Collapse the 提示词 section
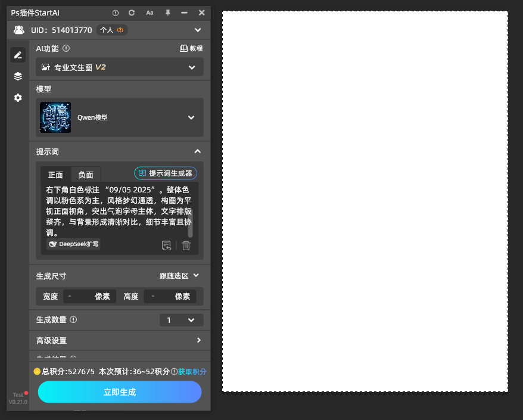The image size is (523, 420). (x=197, y=151)
